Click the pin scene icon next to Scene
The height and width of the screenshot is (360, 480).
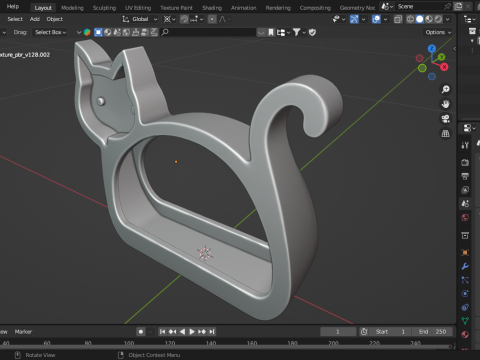447,6
